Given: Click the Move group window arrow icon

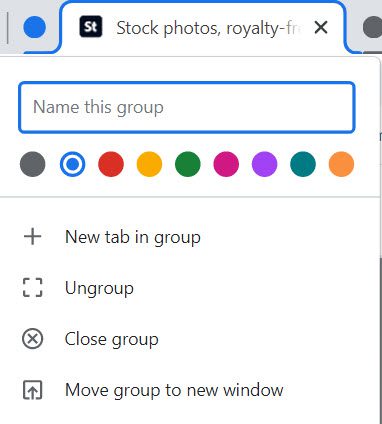Looking at the screenshot, I should [32, 390].
